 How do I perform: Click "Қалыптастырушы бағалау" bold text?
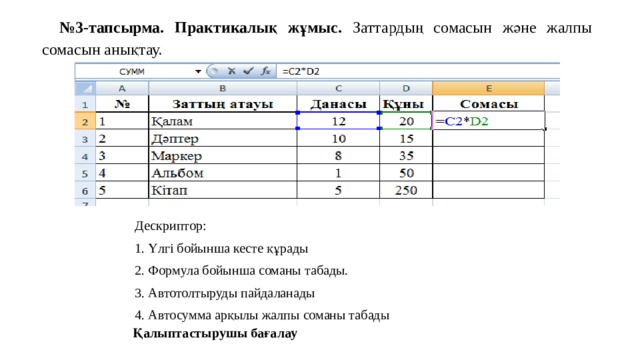[x=215, y=333]
